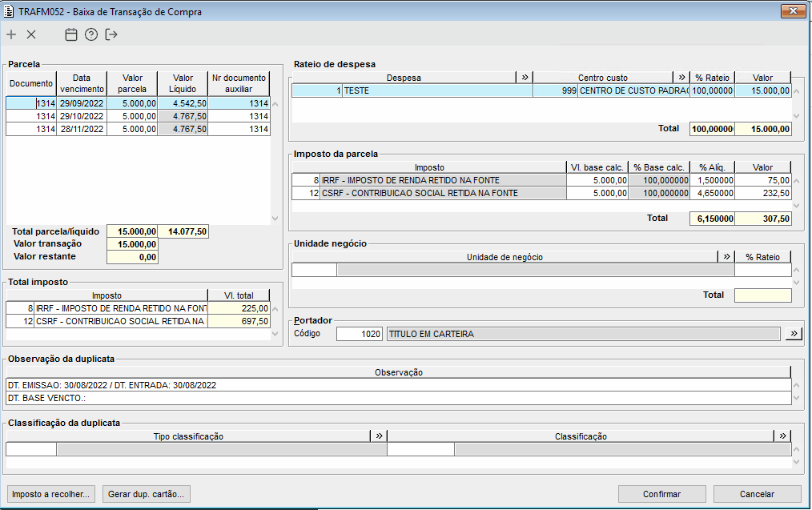The image size is (812, 510).
Task: Click the lookup arrows next to Centro custo header
Action: (x=681, y=78)
